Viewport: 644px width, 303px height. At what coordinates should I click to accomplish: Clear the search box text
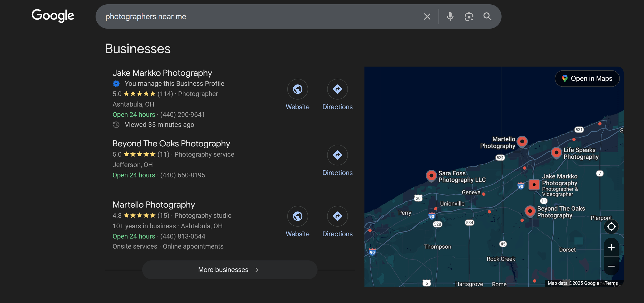[427, 16]
